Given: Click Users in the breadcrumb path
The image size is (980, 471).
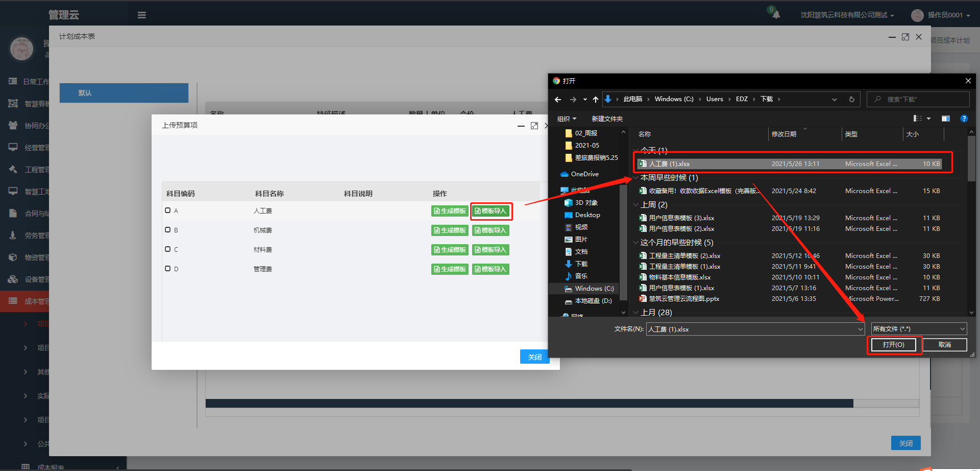Looking at the screenshot, I should (715, 99).
